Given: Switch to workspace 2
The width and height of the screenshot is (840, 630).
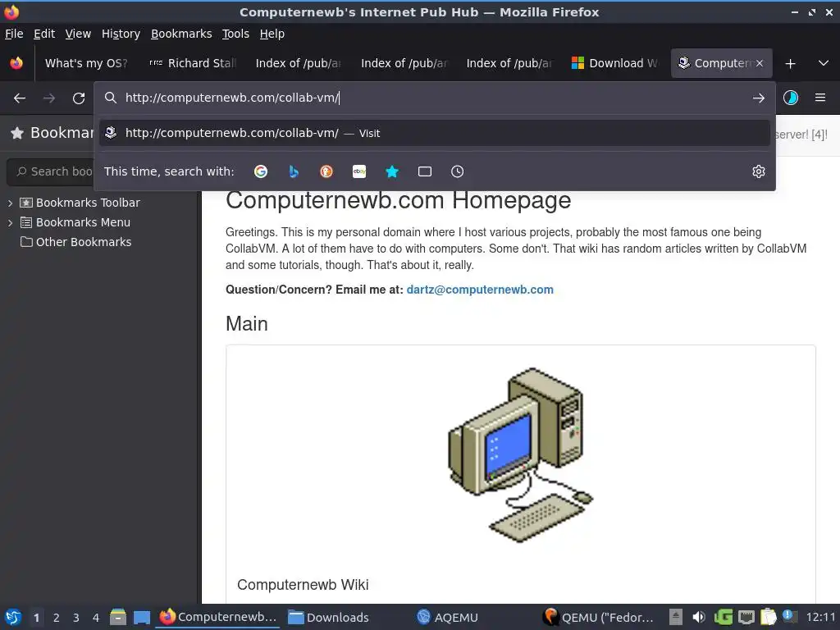Looking at the screenshot, I should (x=57, y=618).
